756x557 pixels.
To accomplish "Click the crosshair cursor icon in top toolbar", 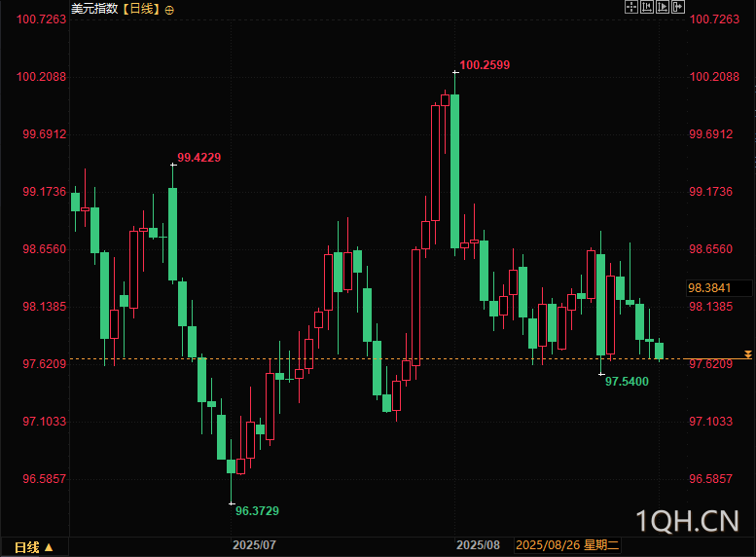I will tap(630, 7).
